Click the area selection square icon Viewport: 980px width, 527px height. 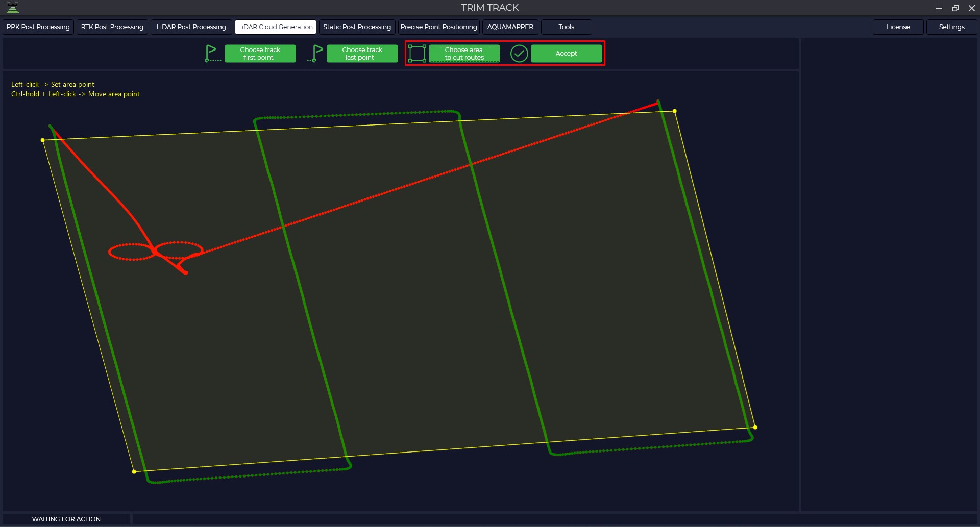(x=417, y=54)
